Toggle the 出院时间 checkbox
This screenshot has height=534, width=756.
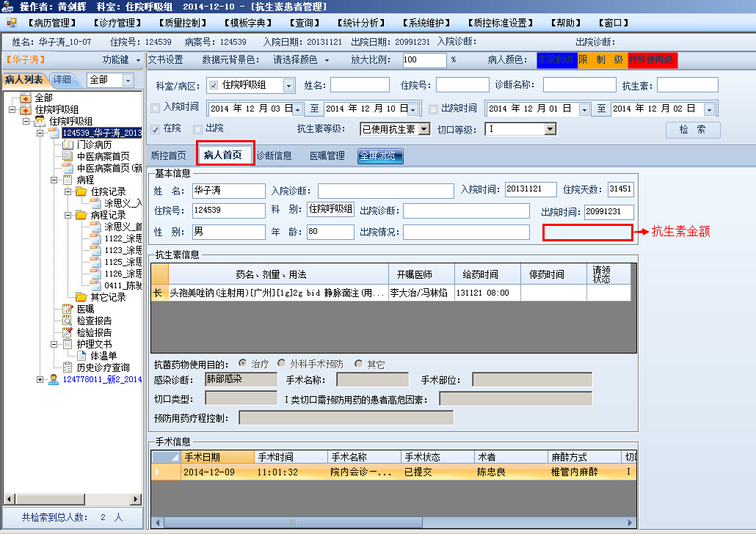(434, 109)
